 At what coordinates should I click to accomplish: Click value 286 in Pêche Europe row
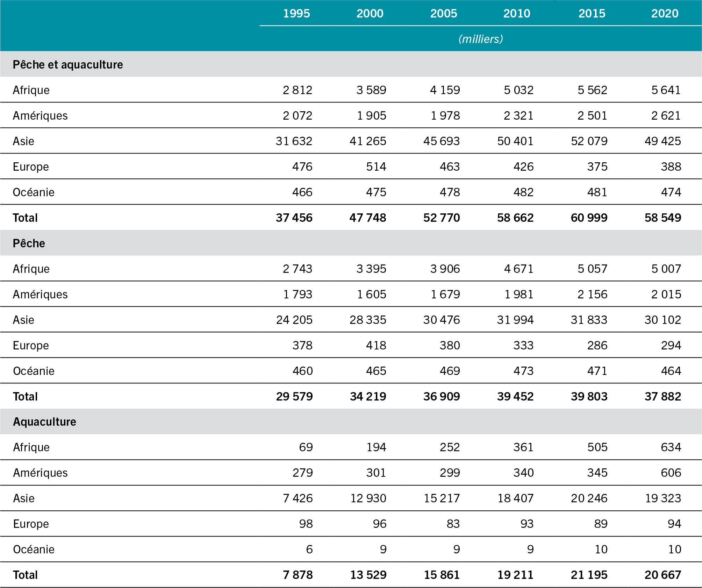coord(597,346)
